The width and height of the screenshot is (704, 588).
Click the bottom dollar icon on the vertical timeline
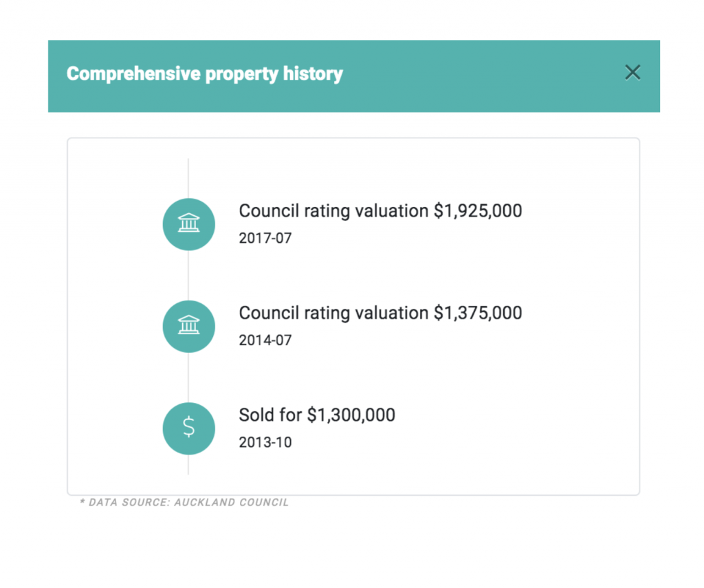(188, 428)
